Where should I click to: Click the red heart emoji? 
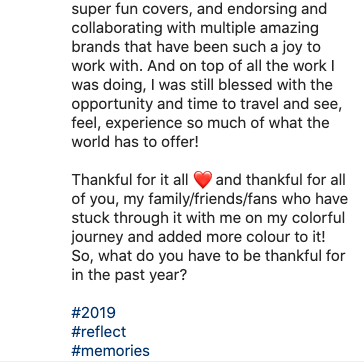[203, 180]
